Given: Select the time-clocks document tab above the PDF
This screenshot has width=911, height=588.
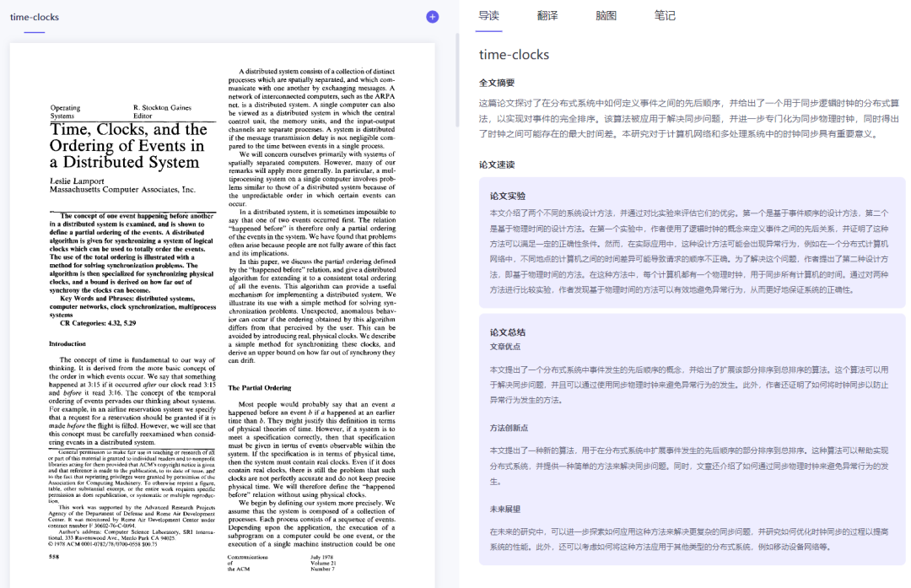Looking at the screenshot, I should pos(35,17).
